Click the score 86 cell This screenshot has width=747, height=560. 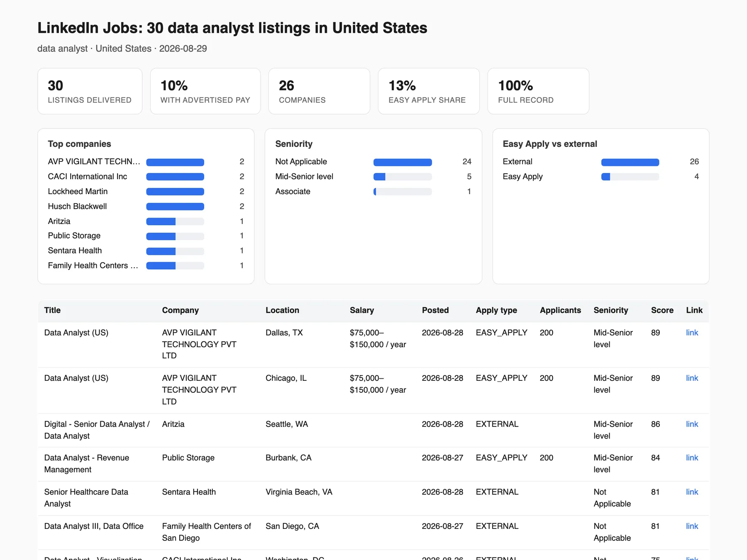(656, 424)
